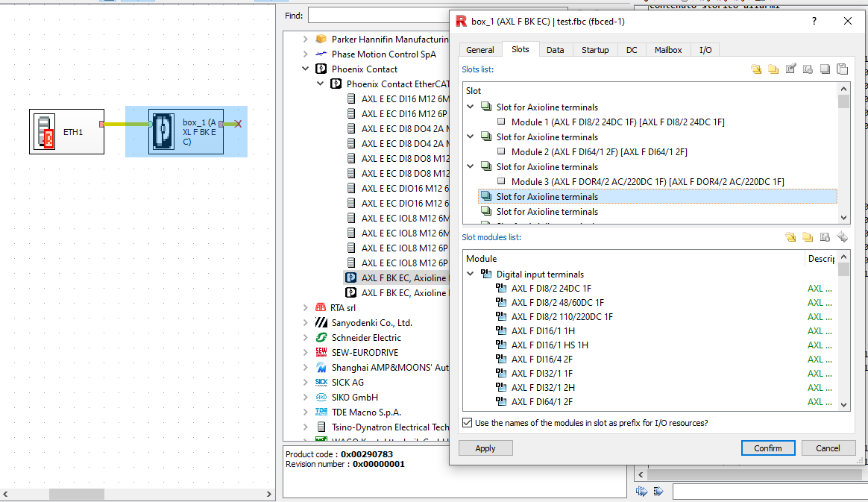Click the Sanyodenki Co., Ltd. vendor icon

pos(321,323)
